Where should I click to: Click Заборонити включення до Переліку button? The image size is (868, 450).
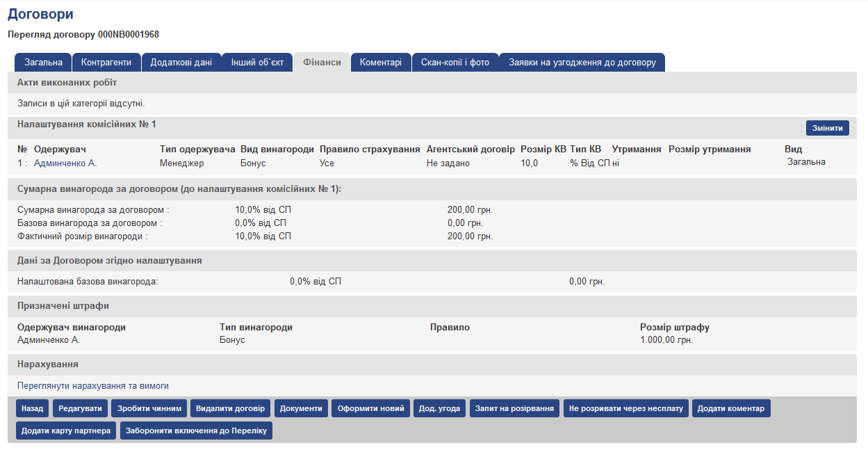(x=196, y=431)
